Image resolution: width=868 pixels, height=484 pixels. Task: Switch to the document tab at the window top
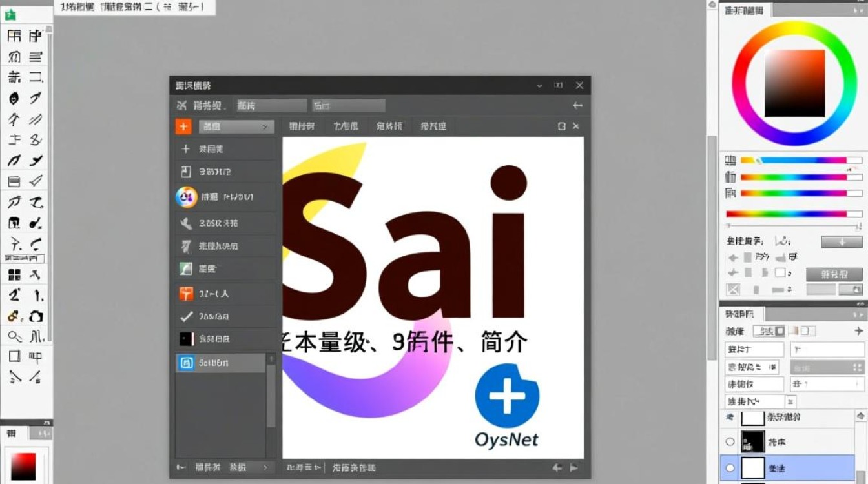(134, 7)
